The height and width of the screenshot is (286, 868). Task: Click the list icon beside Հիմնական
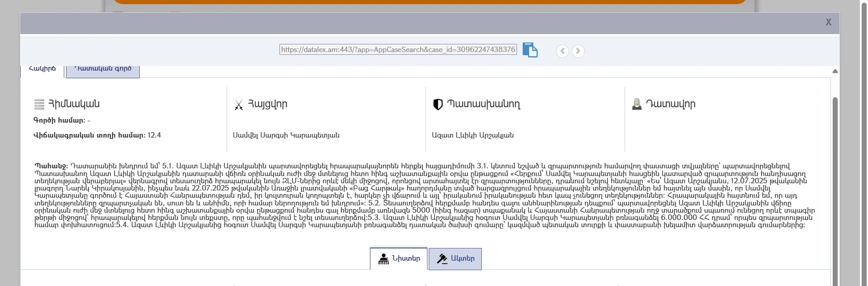coord(39,105)
